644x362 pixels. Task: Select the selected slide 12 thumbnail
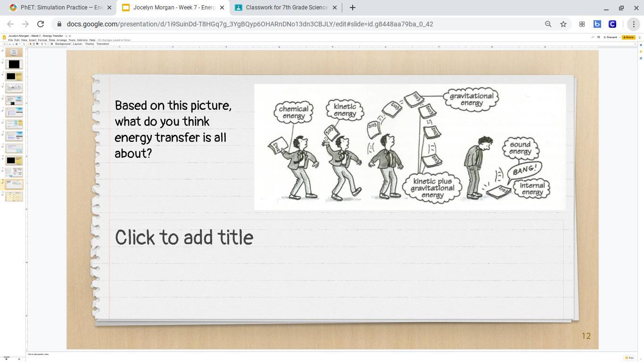point(14,184)
